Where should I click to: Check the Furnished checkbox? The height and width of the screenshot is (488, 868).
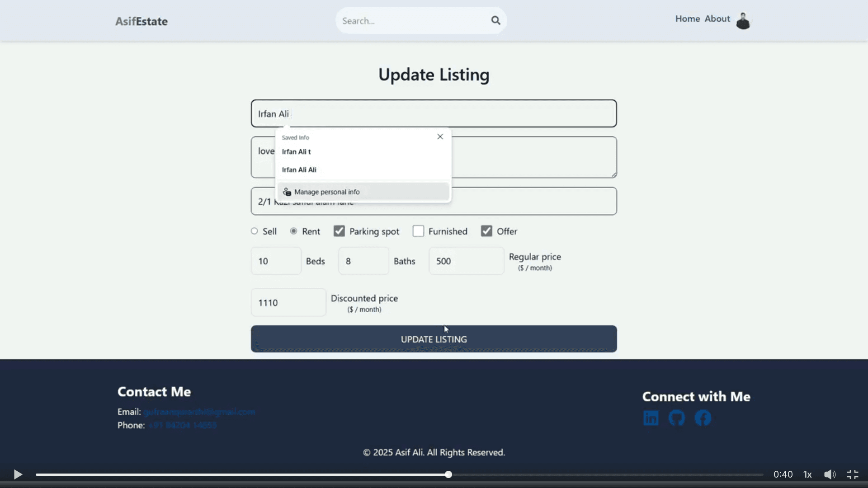coord(418,231)
